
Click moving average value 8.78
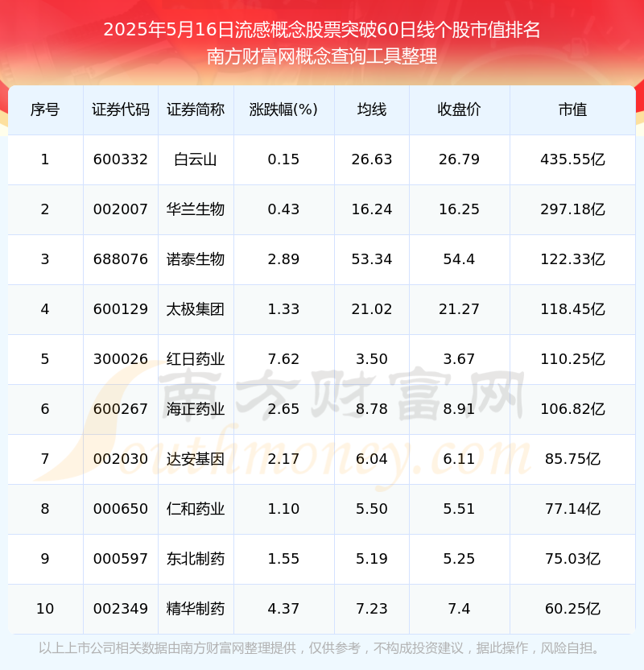tap(372, 409)
